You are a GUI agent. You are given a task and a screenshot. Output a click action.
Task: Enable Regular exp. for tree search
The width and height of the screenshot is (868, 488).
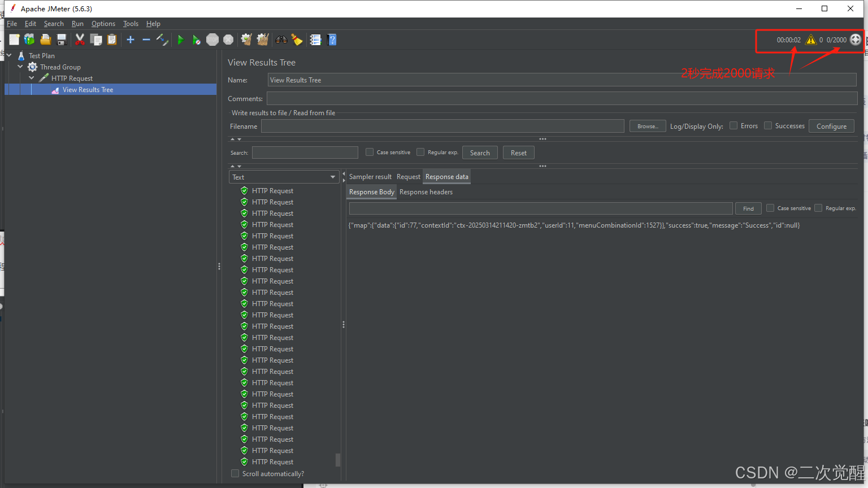(x=420, y=152)
